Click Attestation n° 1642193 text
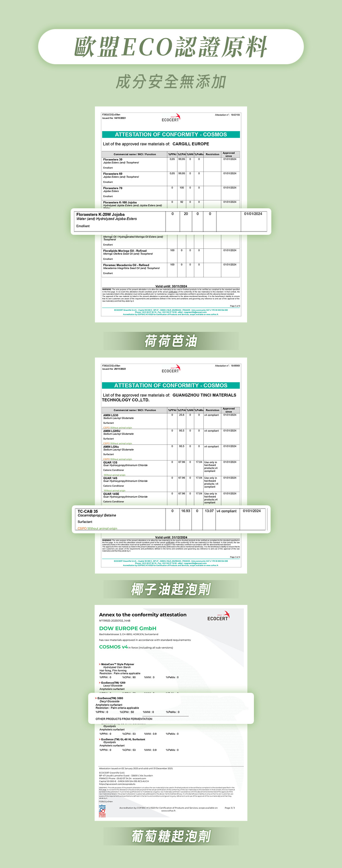The image size is (342, 868). pos(227,115)
